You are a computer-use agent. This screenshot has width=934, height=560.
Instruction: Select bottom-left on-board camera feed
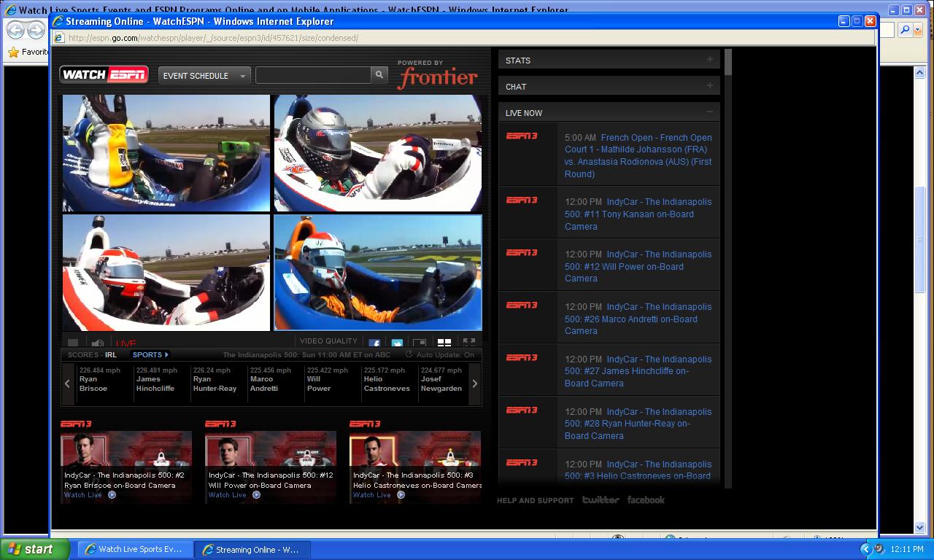point(166,273)
